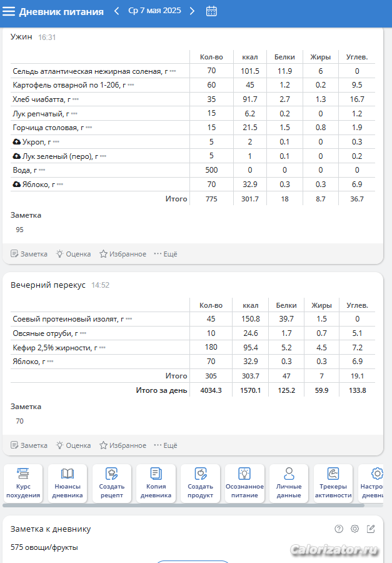Screen dimensions: 392x563
Task: Add Заметка to the Ужин meal
Action: (x=29, y=254)
